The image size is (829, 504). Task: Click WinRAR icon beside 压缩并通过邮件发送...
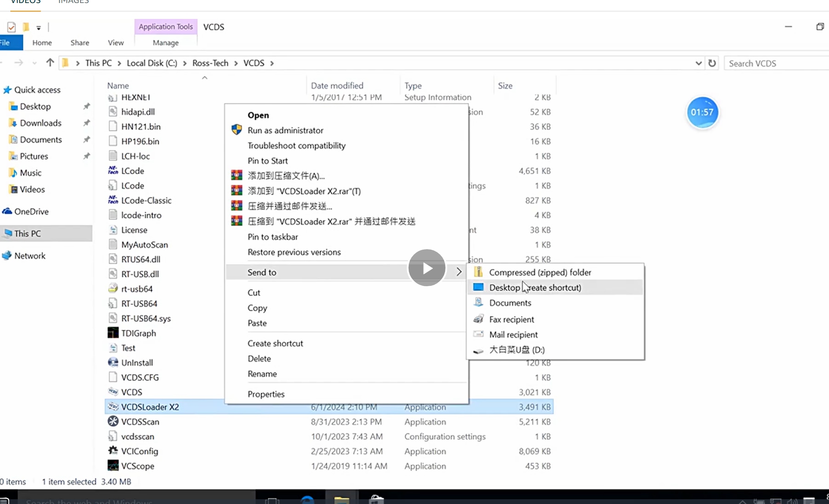(237, 206)
